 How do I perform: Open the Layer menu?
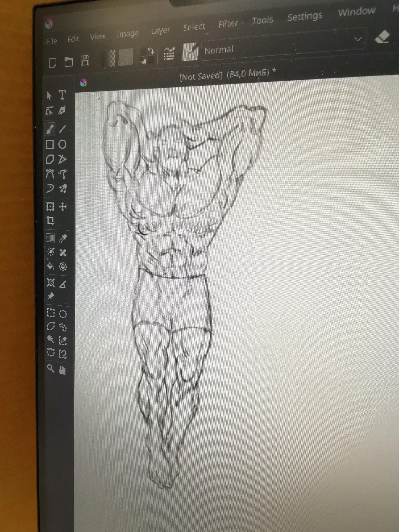coord(160,31)
